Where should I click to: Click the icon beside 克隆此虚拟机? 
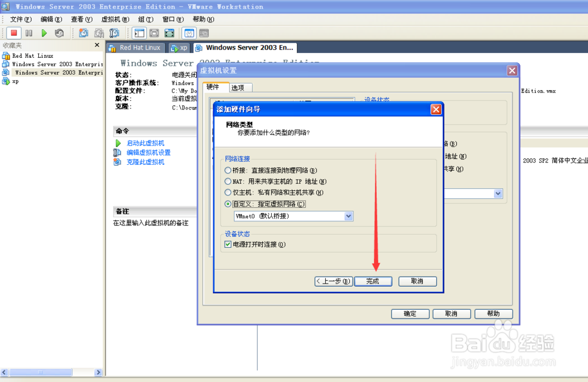[x=118, y=162]
